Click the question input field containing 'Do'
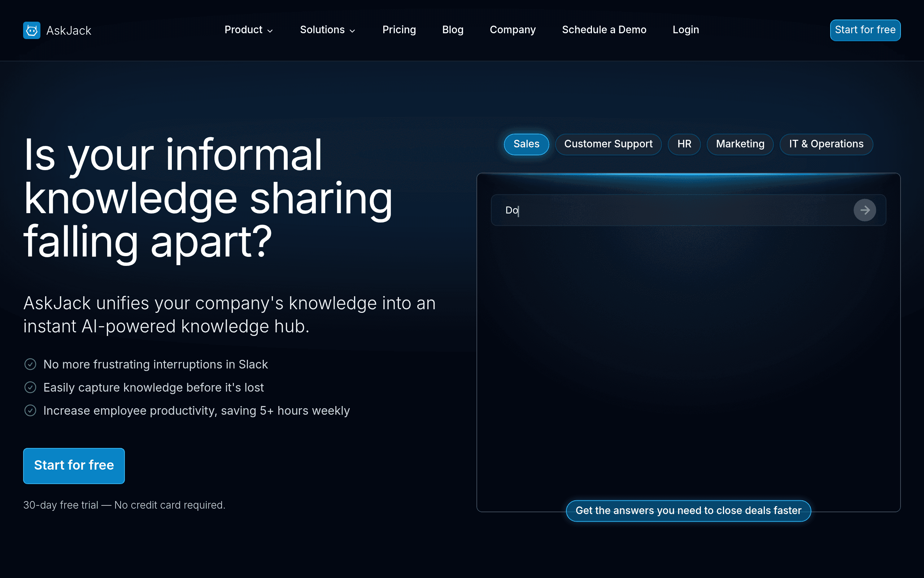 (688, 210)
